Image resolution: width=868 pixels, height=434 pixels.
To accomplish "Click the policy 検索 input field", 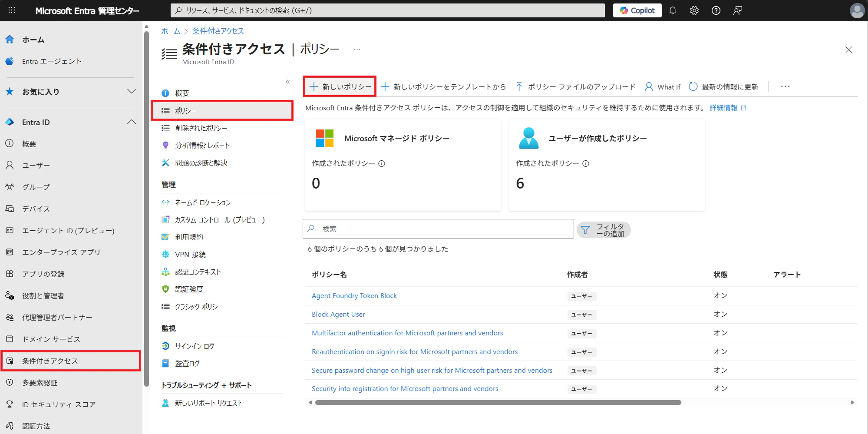I will coord(438,229).
